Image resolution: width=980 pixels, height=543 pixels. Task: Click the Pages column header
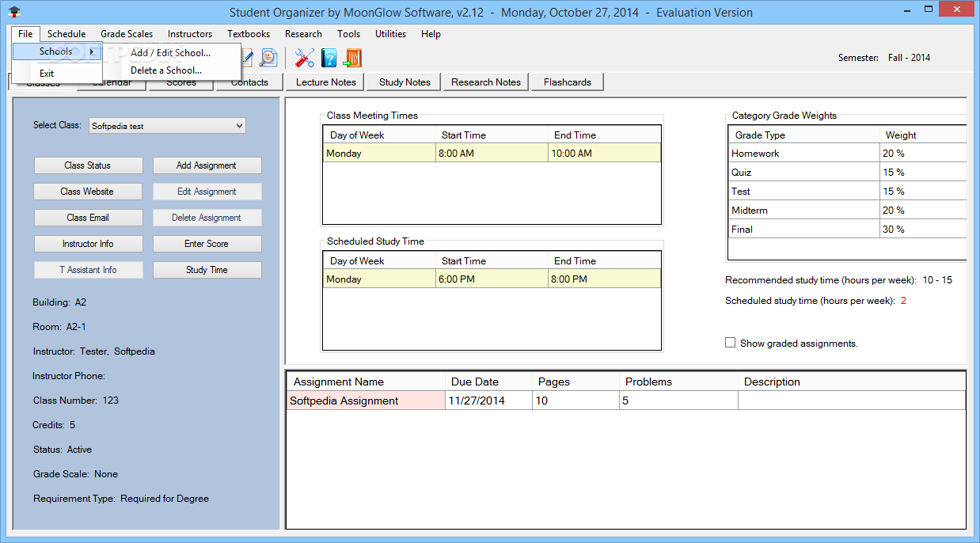(575, 382)
